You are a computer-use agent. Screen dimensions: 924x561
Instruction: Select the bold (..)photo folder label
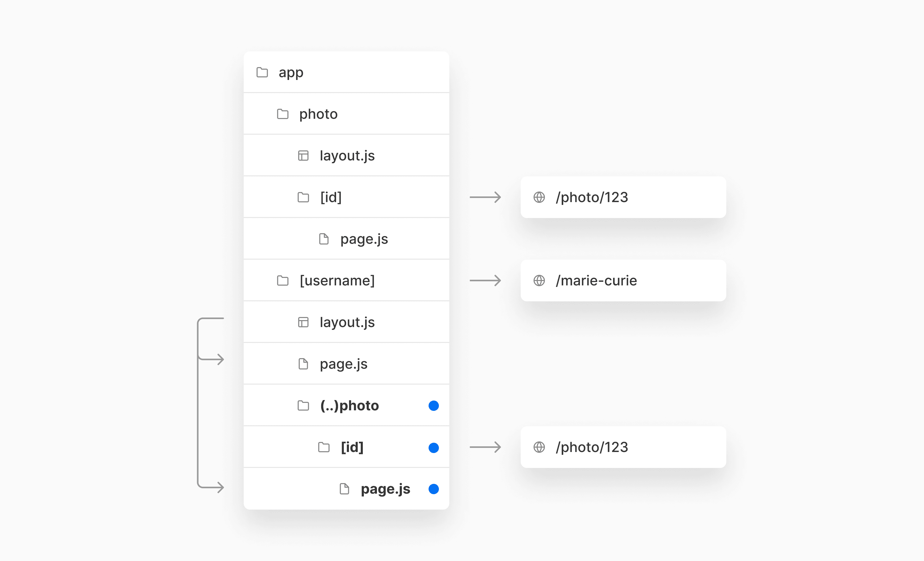[x=349, y=406]
